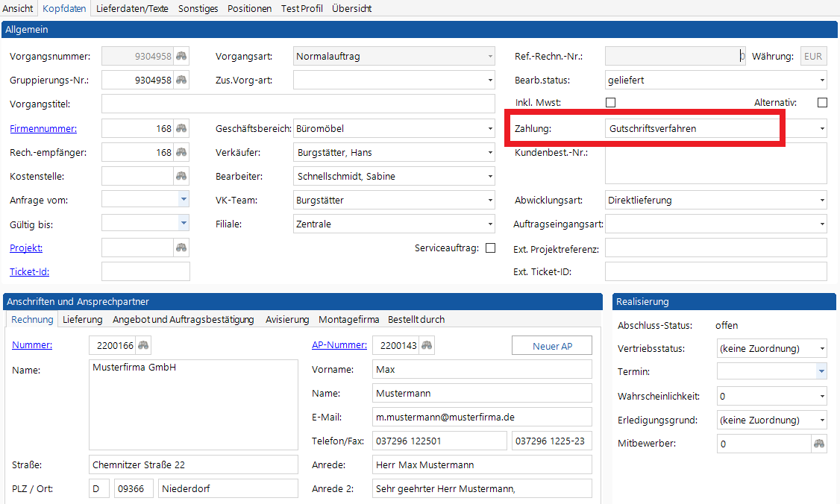
Task: Enable the Inkl. Mwst checkbox
Action: pyautogui.click(x=610, y=103)
